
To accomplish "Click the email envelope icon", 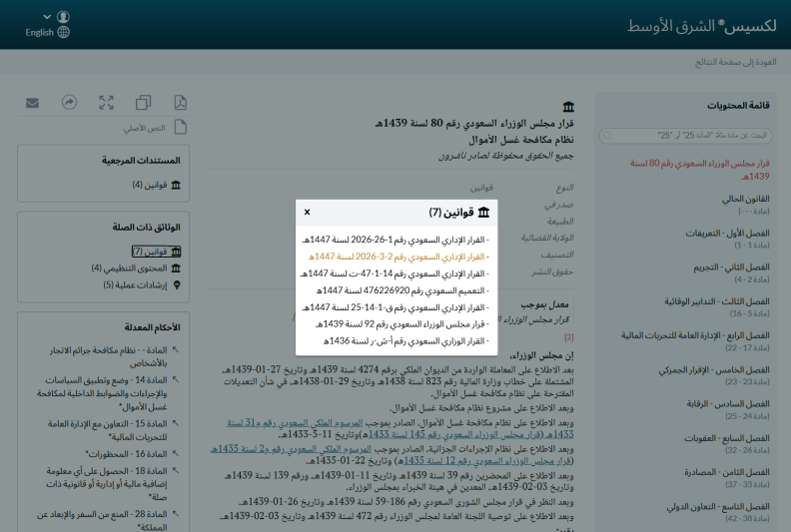I will tap(32, 103).
